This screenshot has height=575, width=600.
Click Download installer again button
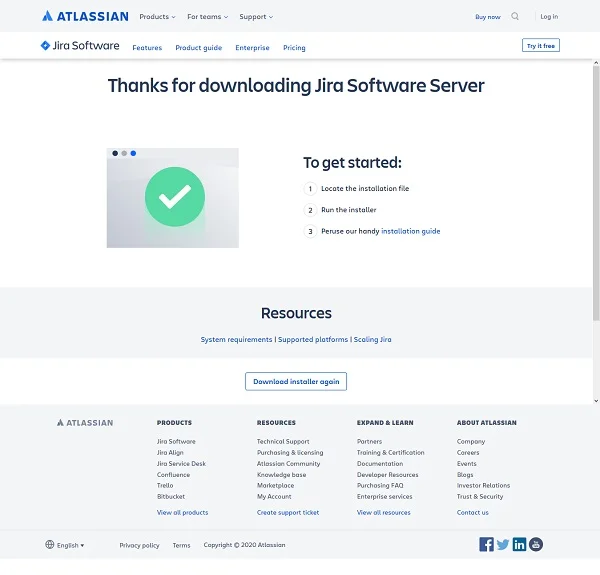click(296, 381)
